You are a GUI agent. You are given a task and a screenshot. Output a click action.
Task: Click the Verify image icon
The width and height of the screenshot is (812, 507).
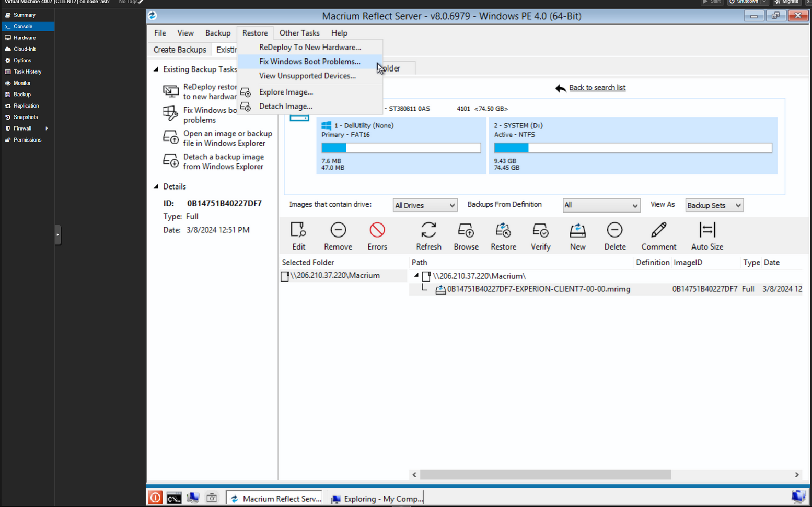tap(540, 230)
